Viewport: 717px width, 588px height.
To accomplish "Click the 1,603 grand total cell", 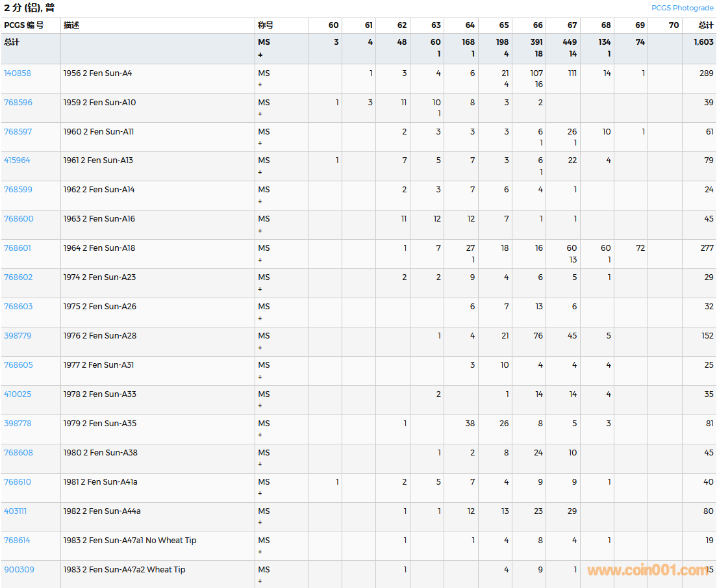I will [703, 42].
